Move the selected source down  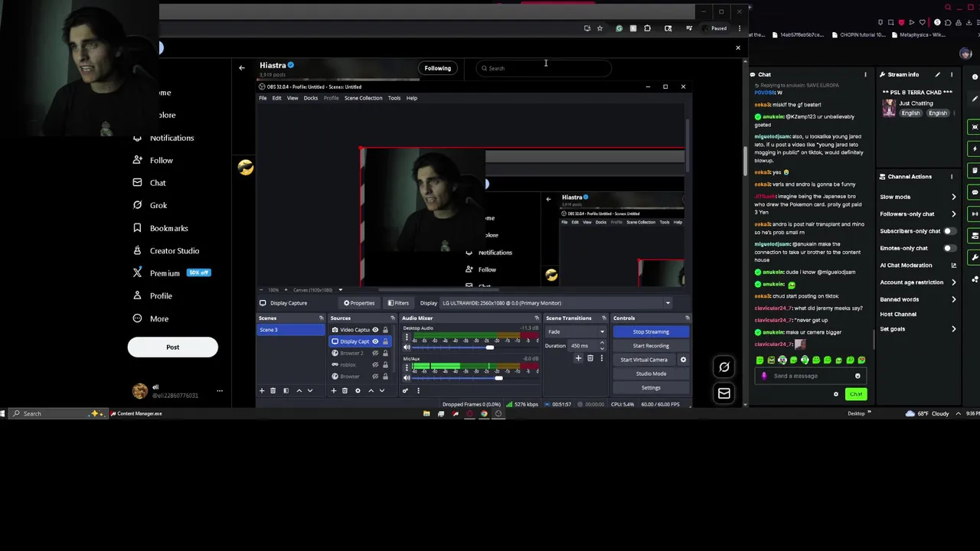click(382, 391)
